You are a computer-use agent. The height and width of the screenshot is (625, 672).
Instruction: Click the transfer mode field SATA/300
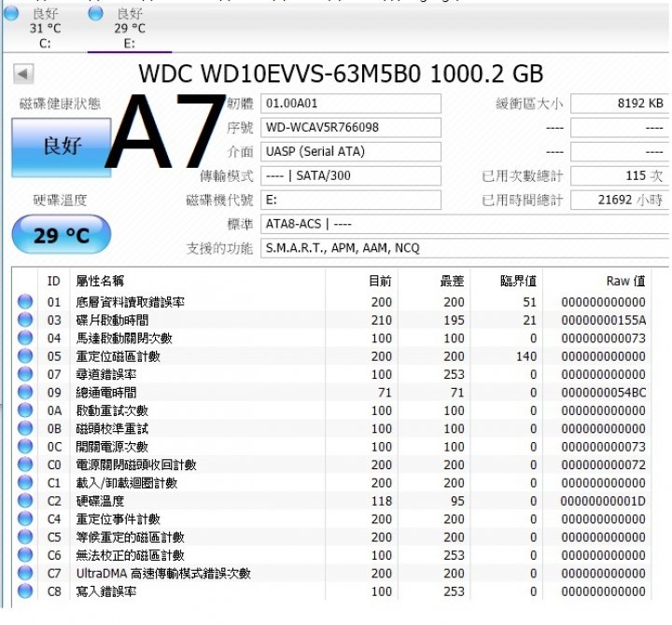[x=351, y=175]
